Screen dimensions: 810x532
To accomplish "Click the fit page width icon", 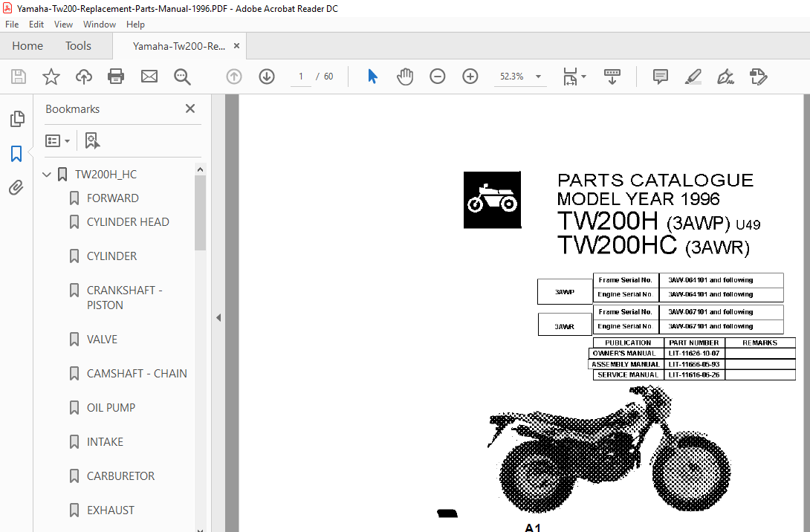I will [x=570, y=77].
